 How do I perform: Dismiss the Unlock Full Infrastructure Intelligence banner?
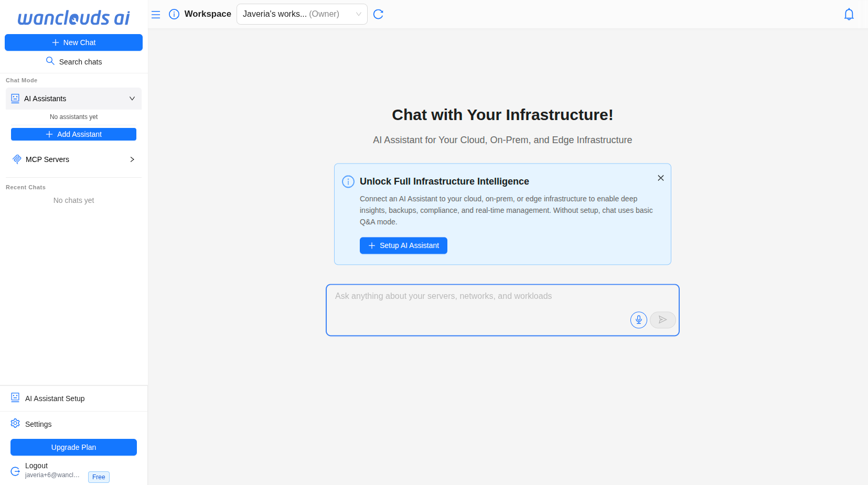click(x=660, y=178)
